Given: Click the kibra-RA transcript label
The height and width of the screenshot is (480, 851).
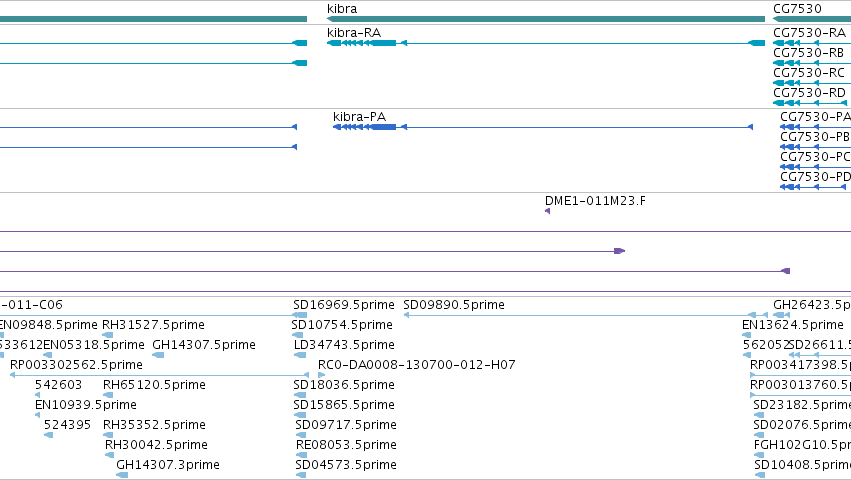Looking at the screenshot, I should click(x=354, y=33).
